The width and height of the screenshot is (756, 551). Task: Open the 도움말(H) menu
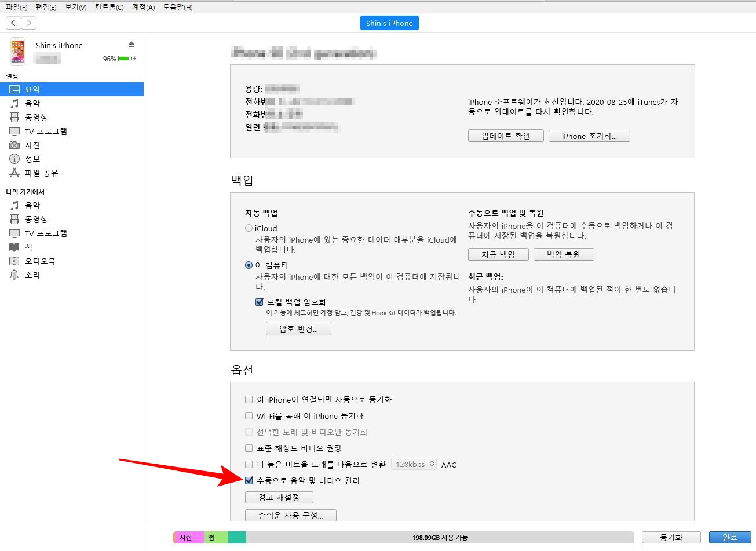pyautogui.click(x=177, y=7)
